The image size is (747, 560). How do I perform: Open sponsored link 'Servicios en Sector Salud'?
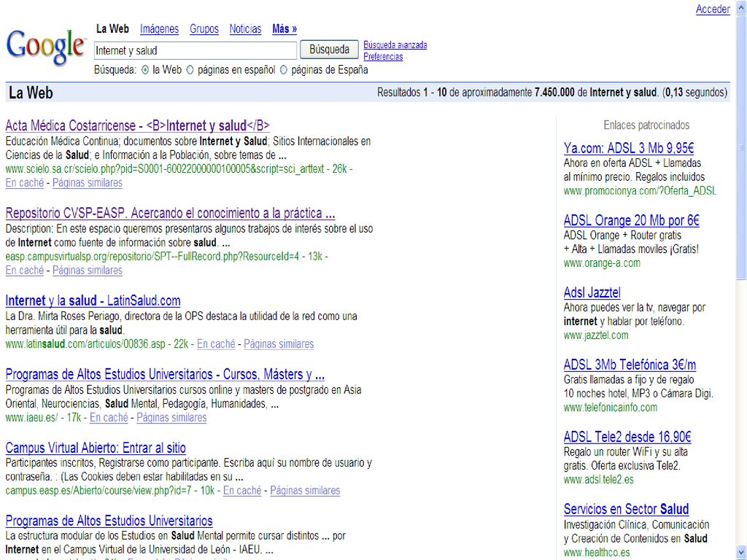point(626,510)
